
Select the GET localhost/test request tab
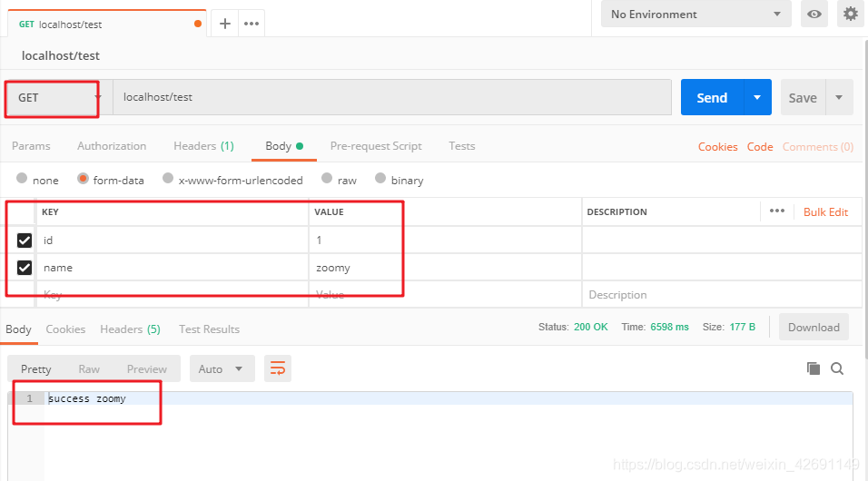point(107,24)
